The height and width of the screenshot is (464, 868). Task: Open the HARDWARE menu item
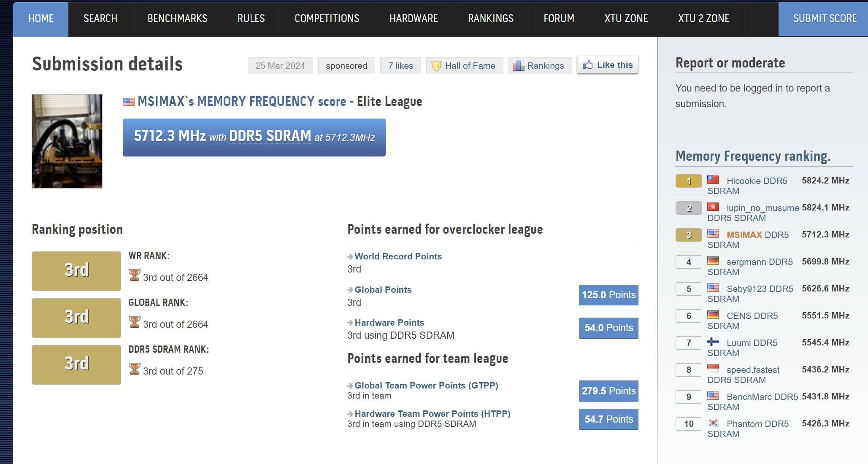(x=414, y=19)
